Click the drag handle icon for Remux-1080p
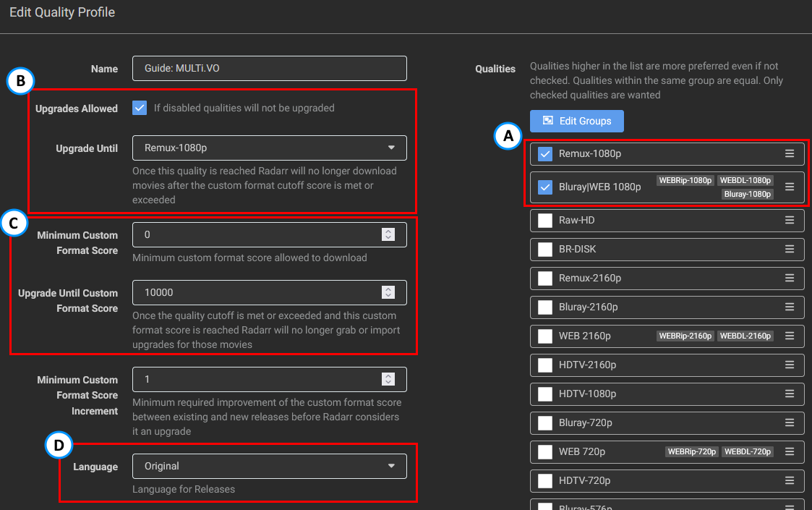The width and height of the screenshot is (812, 510). [x=790, y=153]
